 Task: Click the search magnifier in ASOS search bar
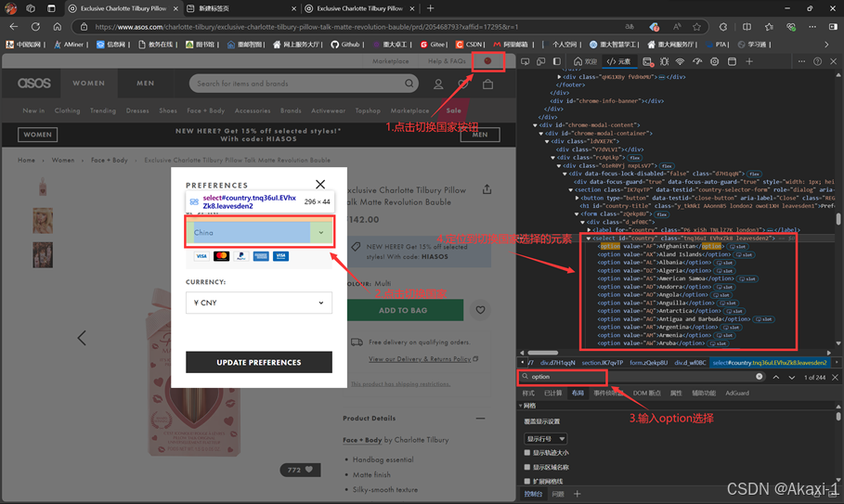coord(409,84)
